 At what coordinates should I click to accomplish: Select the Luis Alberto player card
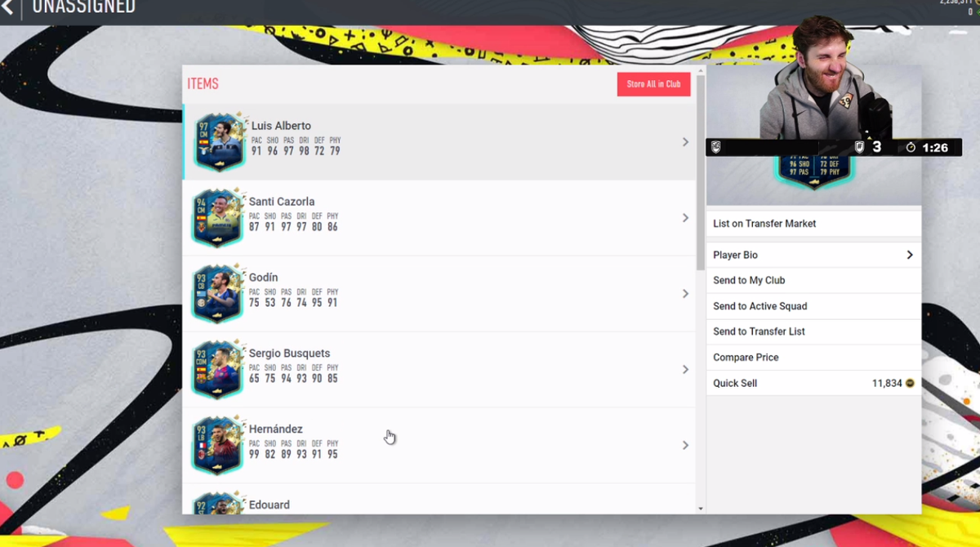click(220, 142)
